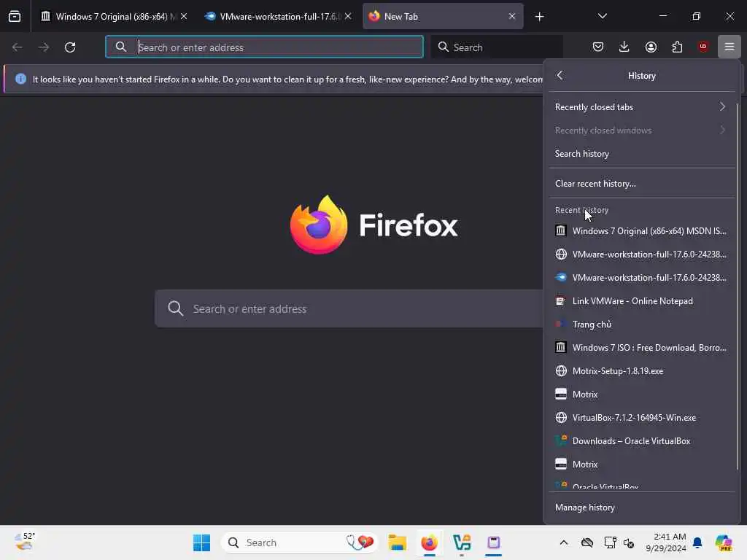The width and height of the screenshot is (747, 560).
Task: Select Clear recent history… entry
Action: pos(641,183)
